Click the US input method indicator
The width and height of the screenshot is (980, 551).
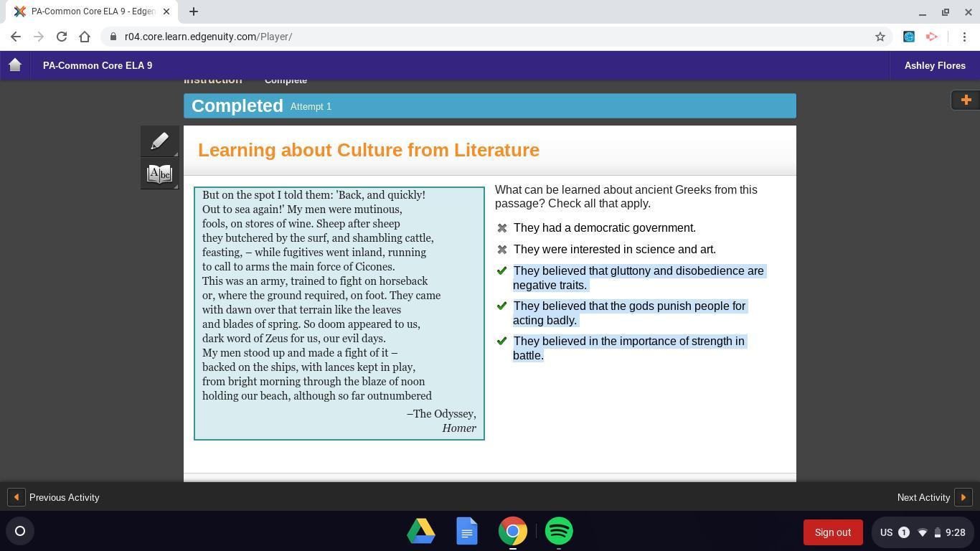point(886,532)
